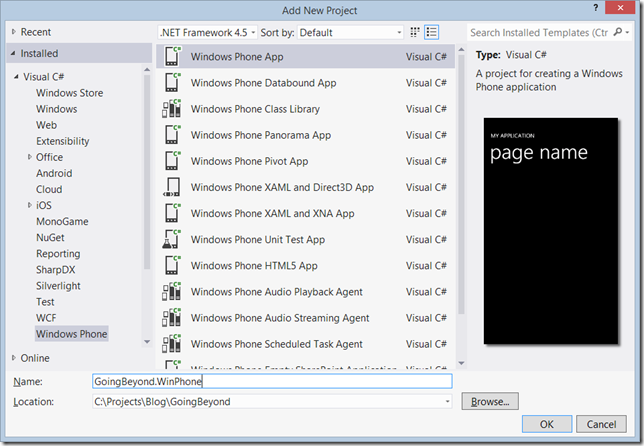Expand the iOS tree node
The height and width of the screenshot is (446, 644).
coord(30,205)
